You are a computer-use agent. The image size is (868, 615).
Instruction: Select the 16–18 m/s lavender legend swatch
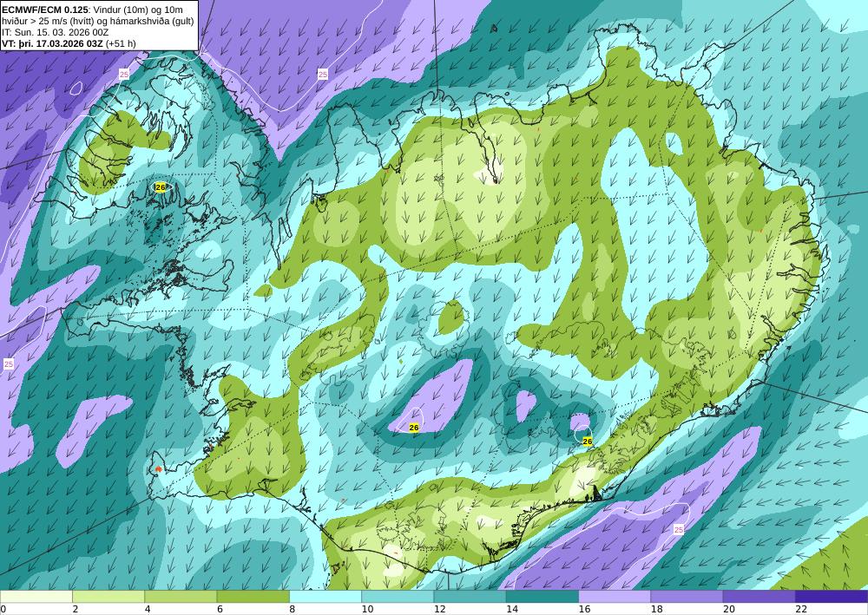615,597
